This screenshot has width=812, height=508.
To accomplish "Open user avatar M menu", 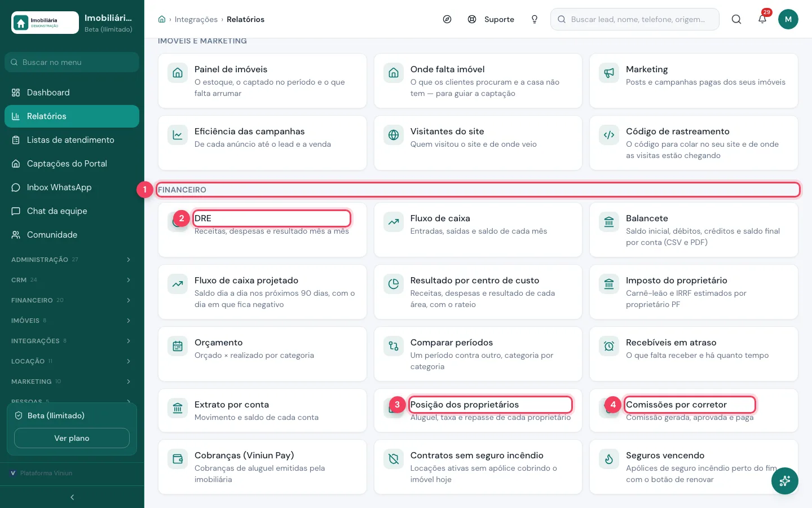I will [788, 19].
